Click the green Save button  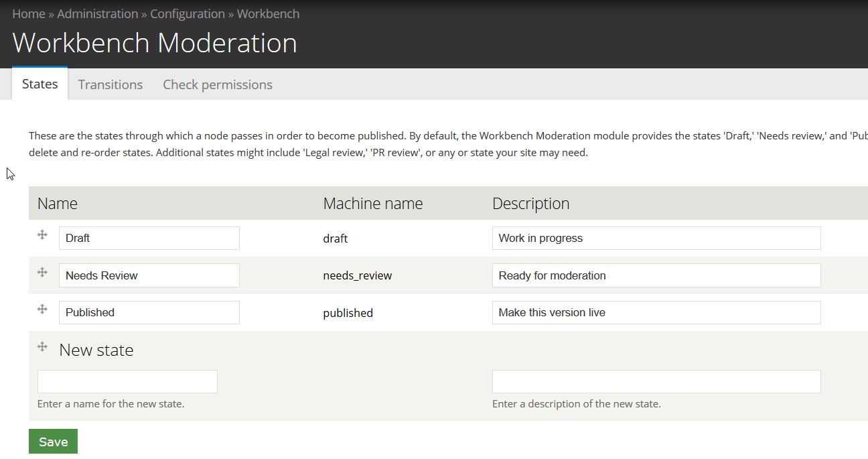pos(53,442)
